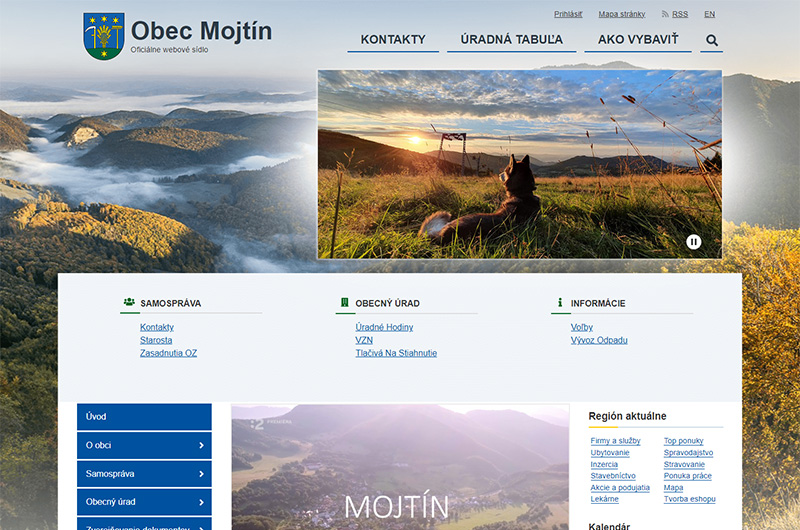Click the Prihlásiť login link
The width and height of the screenshot is (800, 530).
click(x=568, y=14)
